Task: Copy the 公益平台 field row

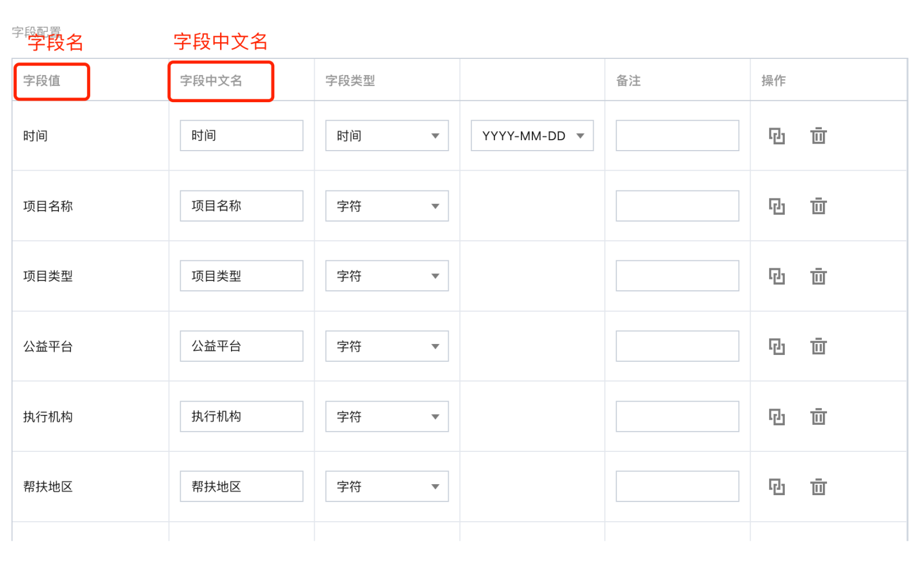Action: (777, 346)
